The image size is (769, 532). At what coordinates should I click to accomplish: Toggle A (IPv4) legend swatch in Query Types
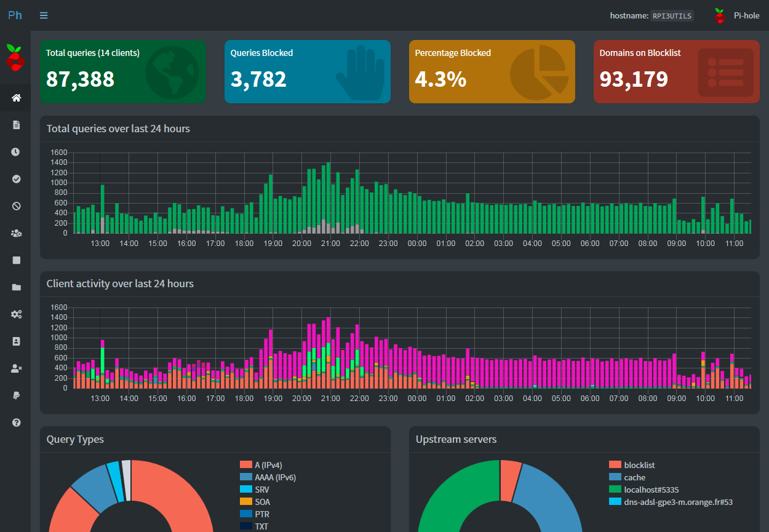click(x=246, y=465)
